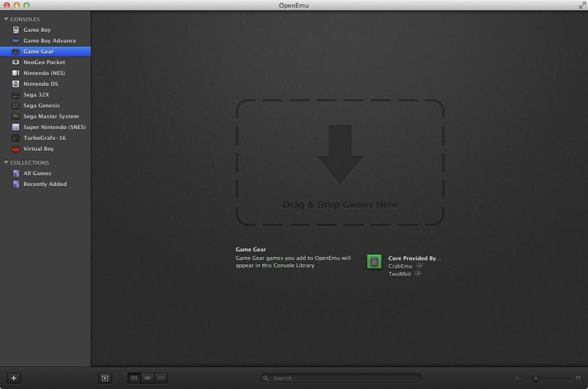
Task: Click the All Games collection icon
Action: (16, 173)
